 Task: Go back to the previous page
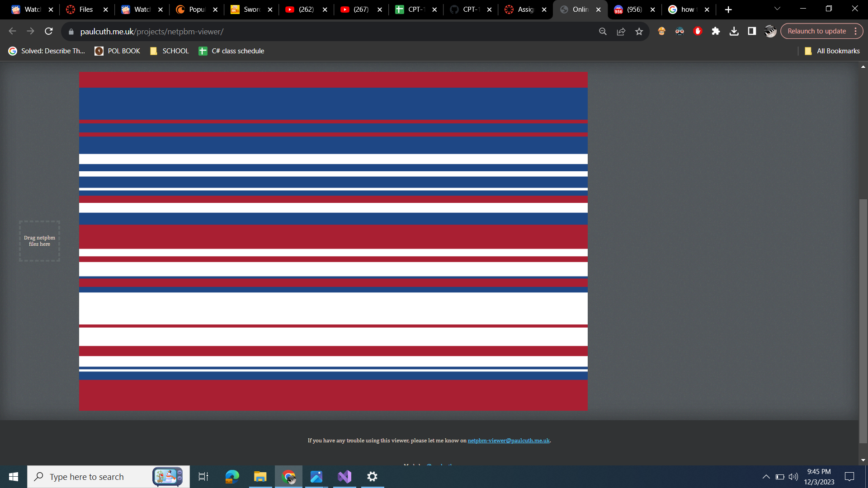coord(13,31)
